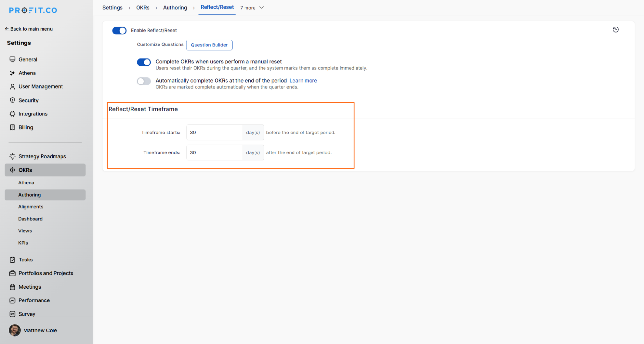This screenshot has width=644, height=344.
Task: Click the Strategy Roadmaps lightbulb icon
Action: pos(12,156)
